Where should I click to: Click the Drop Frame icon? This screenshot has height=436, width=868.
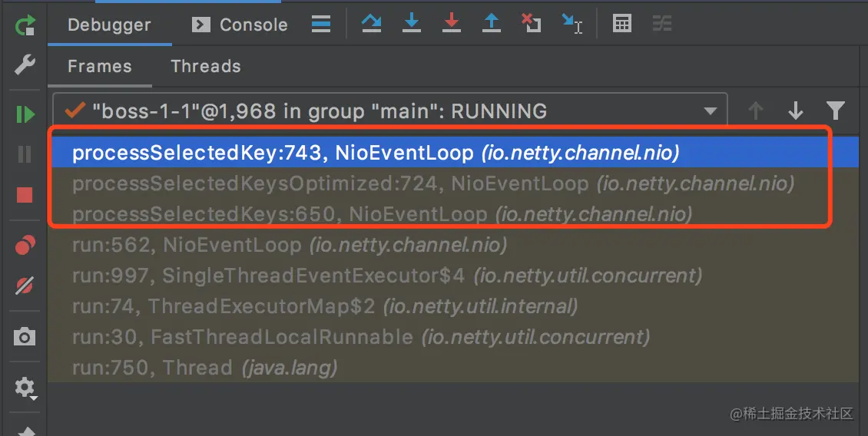[x=531, y=23]
